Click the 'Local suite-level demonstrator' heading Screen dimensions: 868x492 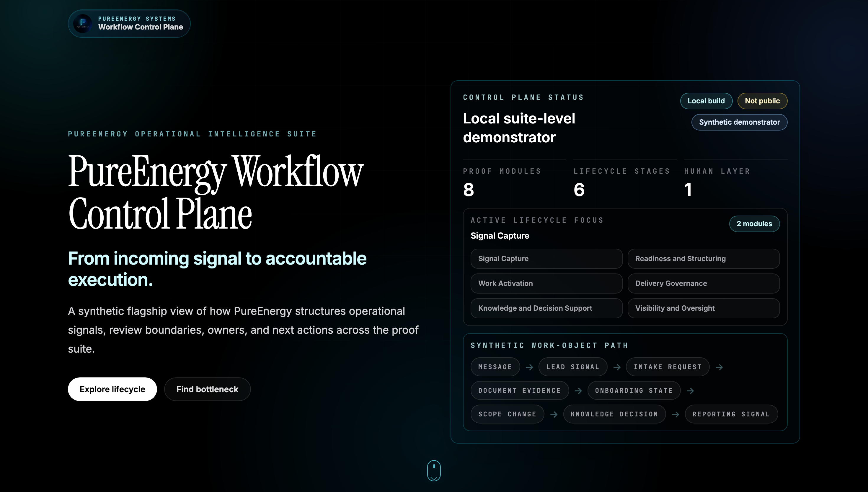click(519, 128)
